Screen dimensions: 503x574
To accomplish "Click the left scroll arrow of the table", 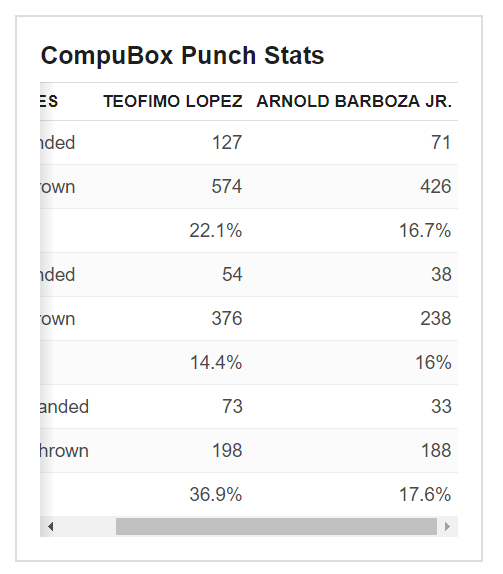I will tap(51, 526).
